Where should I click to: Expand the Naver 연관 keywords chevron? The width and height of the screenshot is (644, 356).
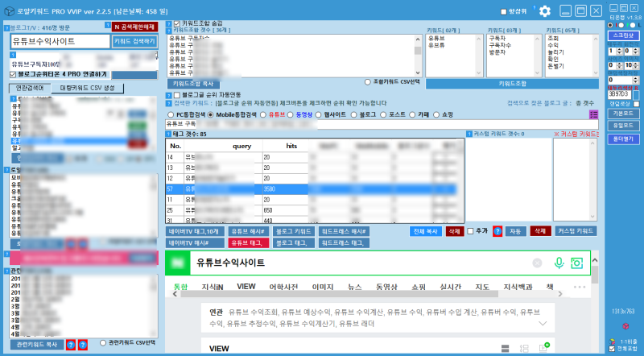tap(543, 324)
